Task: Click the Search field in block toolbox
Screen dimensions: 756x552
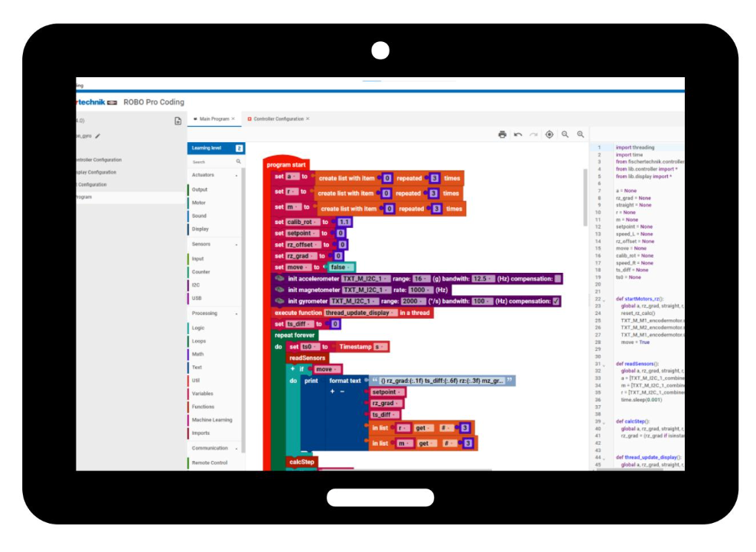Action: click(210, 162)
